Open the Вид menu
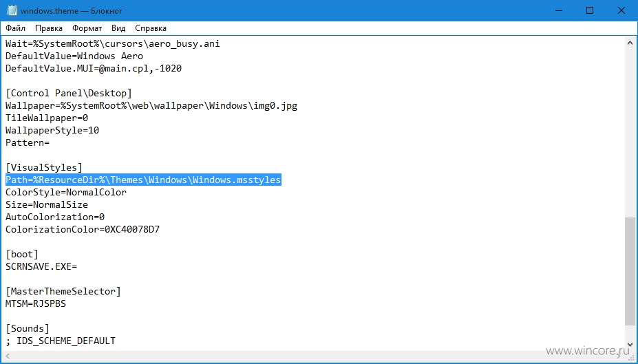The height and width of the screenshot is (364, 638). 118,28
